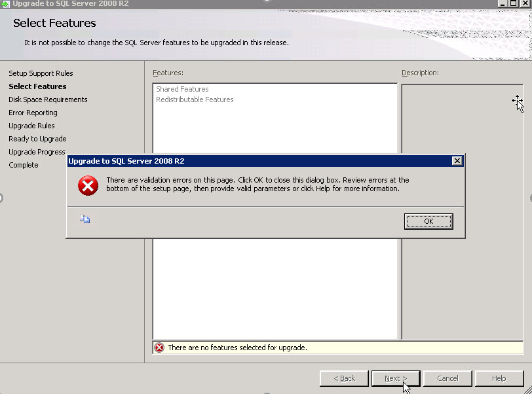The height and width of the screenshot is (394, 532).
Task: Click 'There are no features selected for upgrade' message
Action: 237,348
